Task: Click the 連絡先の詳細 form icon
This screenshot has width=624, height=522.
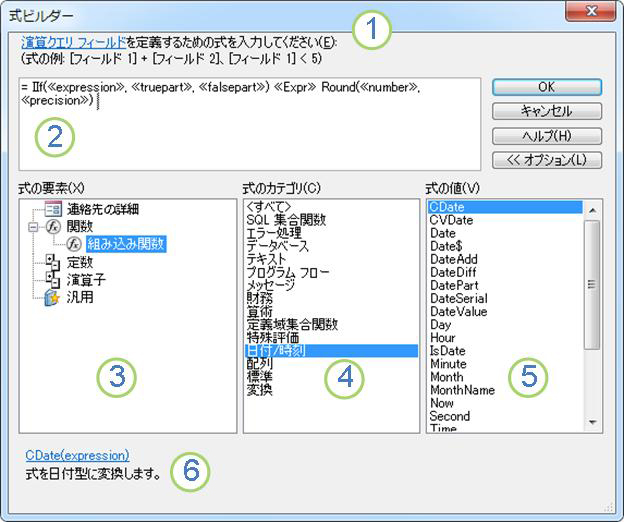Action: tap(53, 208)
